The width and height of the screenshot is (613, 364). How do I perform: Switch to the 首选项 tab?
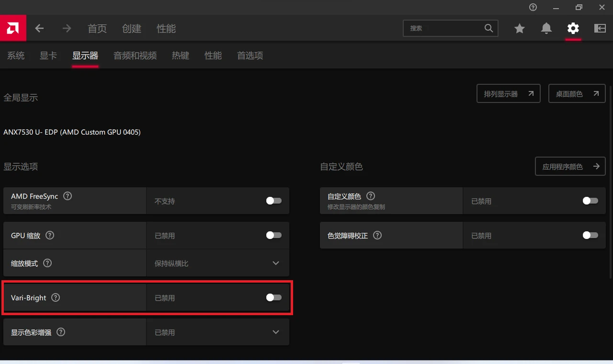click(250, 56)
